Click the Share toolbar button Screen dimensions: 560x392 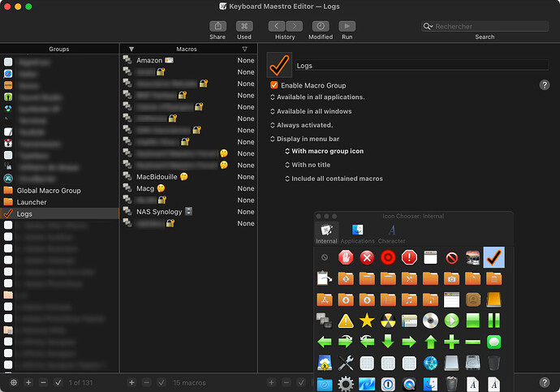pos(218,27)
